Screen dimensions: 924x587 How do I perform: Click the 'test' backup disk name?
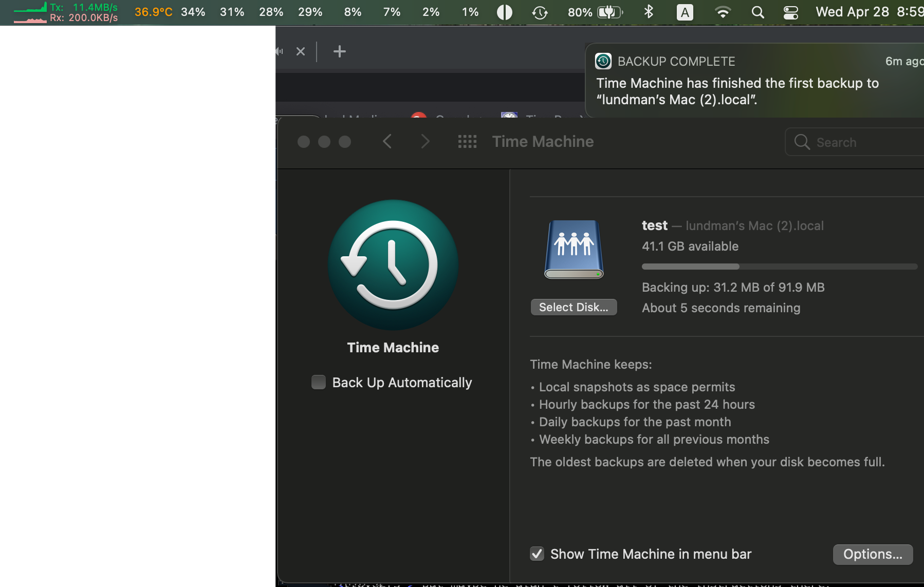(x=655, y=225)
